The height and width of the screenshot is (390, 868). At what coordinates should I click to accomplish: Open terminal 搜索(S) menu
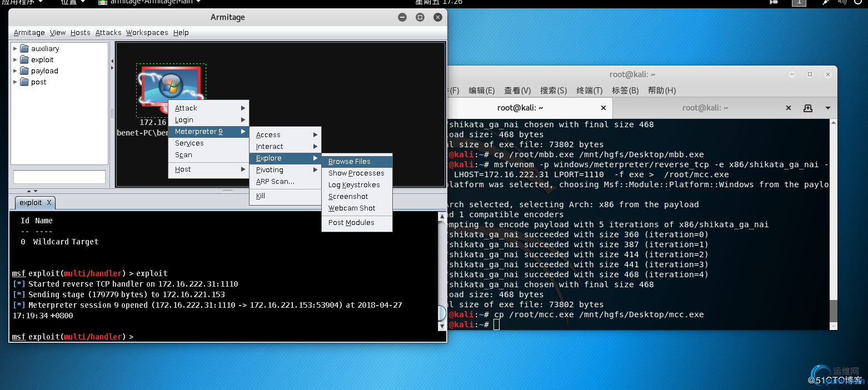pos(553,90)
